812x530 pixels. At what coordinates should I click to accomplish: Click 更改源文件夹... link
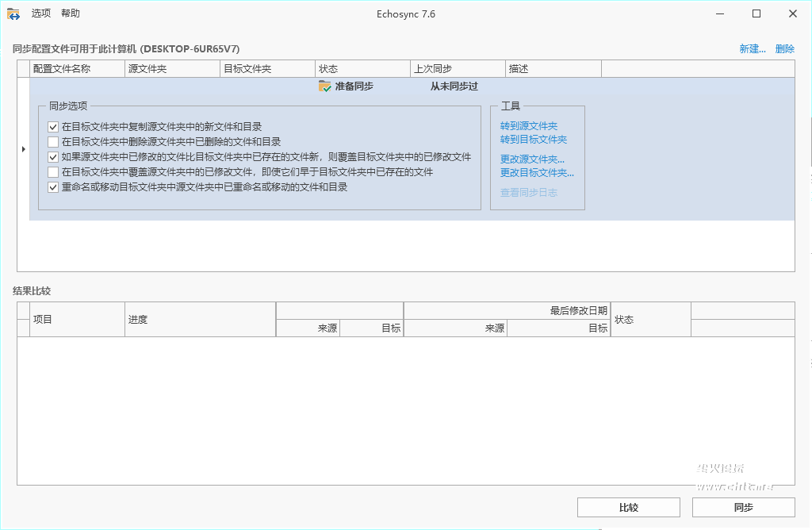[x=532, y=159]
